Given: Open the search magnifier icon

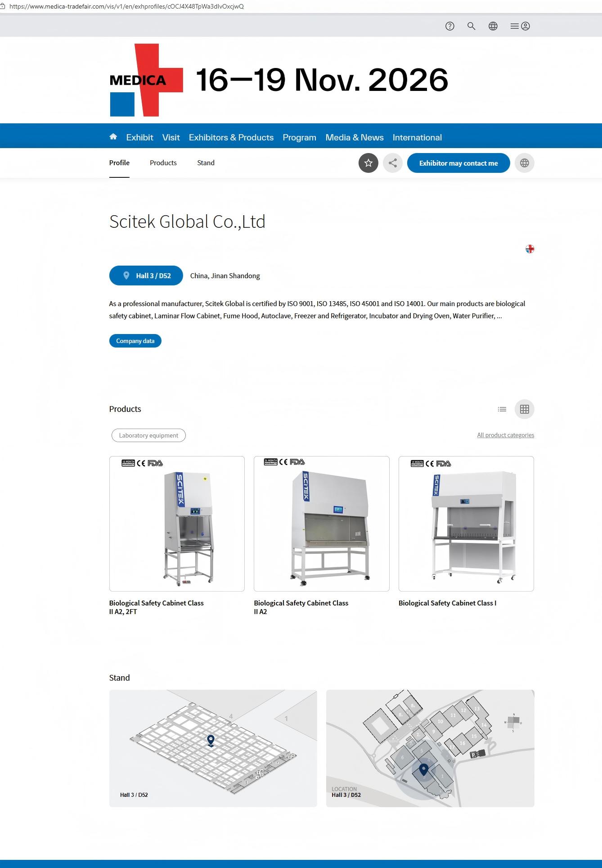Looking at the screenshot, I should pos(471,26).
